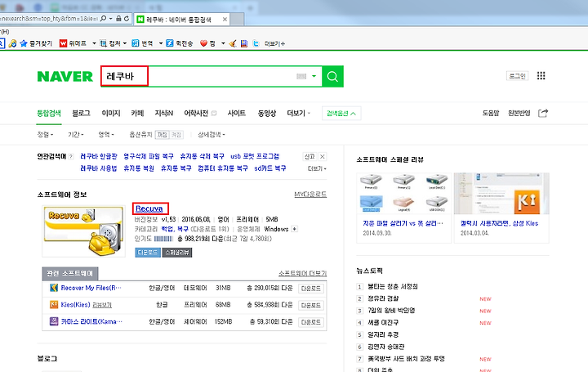Click the 번역 translate toolbar icon
The width and height of the screenshot is (588, 372).
(x=136, y=43)
